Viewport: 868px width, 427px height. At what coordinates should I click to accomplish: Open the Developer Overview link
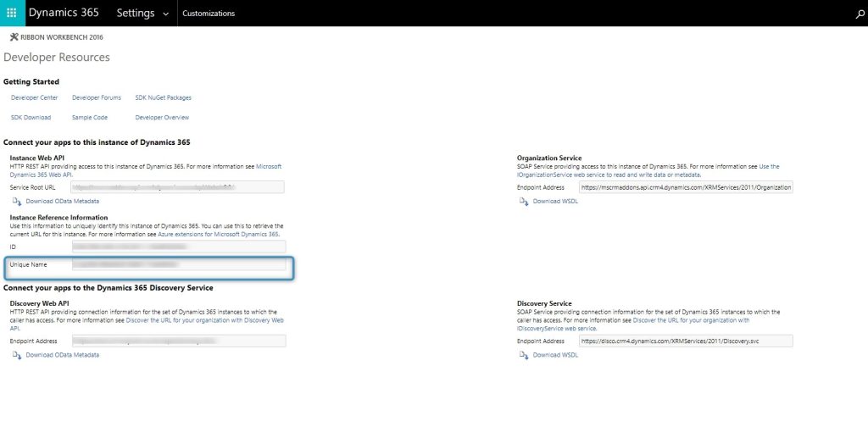coord(162,118)
